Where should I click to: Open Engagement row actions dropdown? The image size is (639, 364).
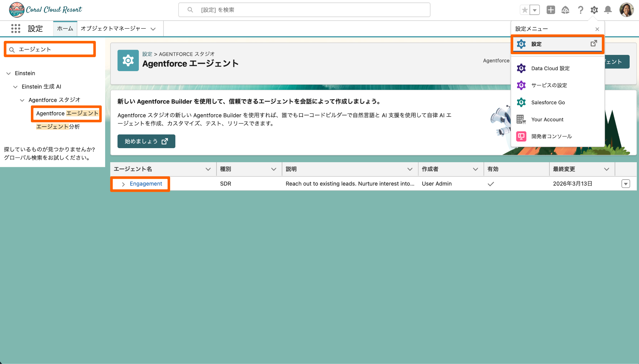click(x=626, y=184)
